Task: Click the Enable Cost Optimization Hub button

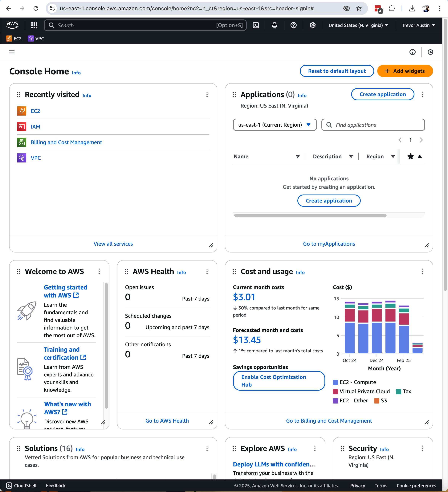Action: [x=279, y=381]
